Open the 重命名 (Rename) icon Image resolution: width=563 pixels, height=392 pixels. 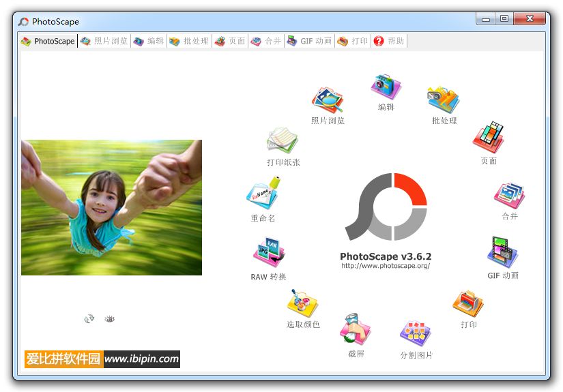263,193
